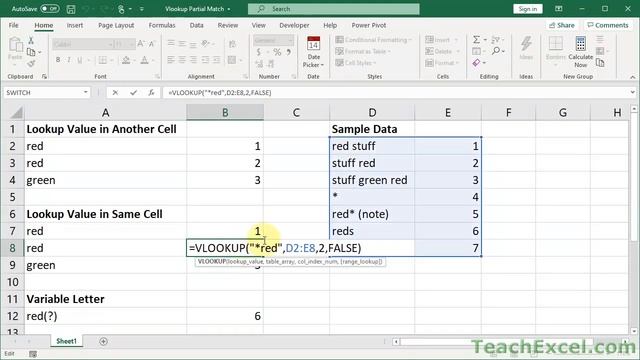Click the 'Variable Letter' cell

105,299
